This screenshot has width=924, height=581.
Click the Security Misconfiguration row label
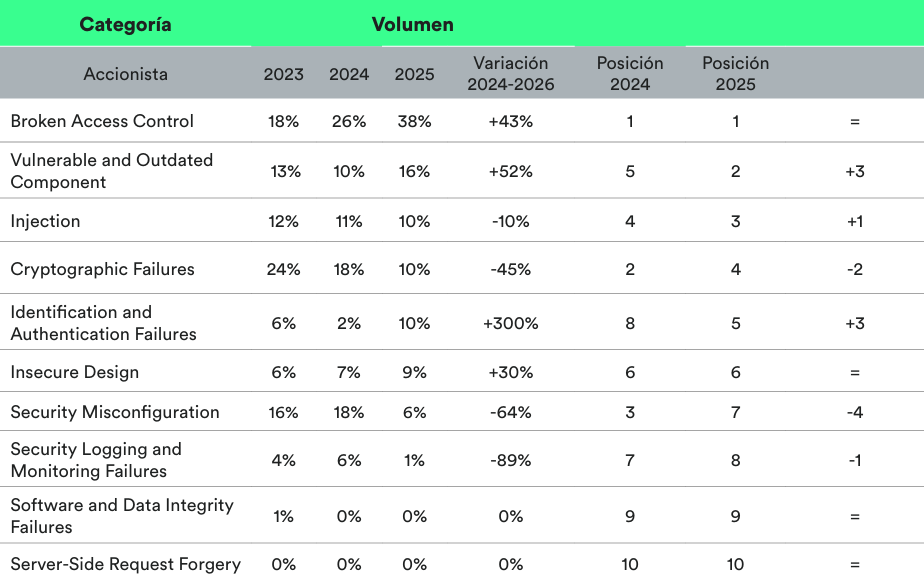(115, 412)
